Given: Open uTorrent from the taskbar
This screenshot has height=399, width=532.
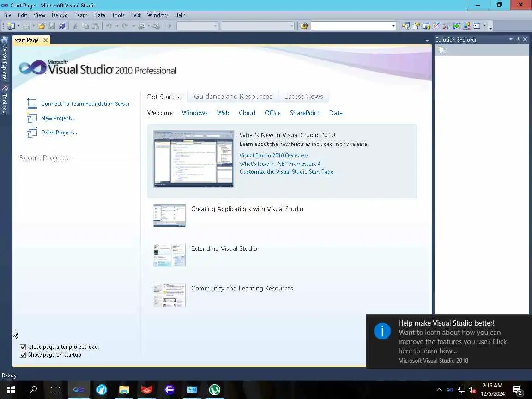Looking at the screenshot, I should 214,389.
